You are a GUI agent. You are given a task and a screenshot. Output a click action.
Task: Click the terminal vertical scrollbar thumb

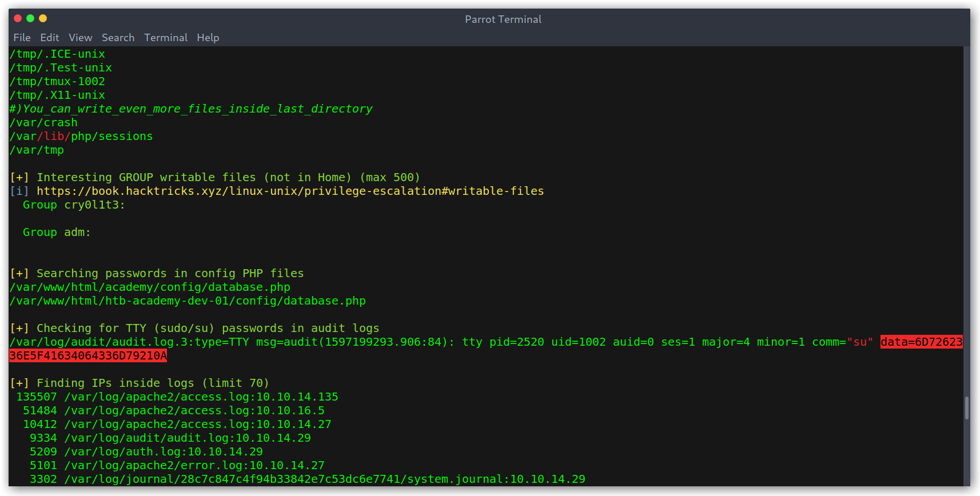point(966,408)
